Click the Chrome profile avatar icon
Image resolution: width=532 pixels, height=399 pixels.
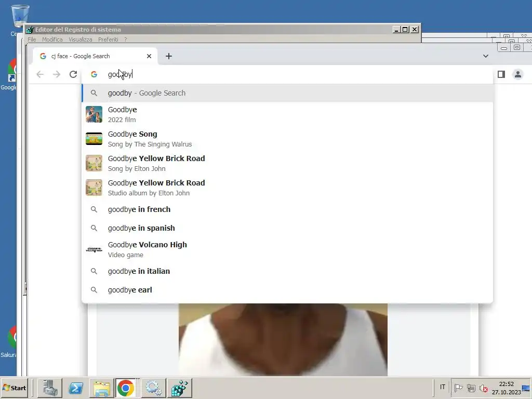pos(518,74)
